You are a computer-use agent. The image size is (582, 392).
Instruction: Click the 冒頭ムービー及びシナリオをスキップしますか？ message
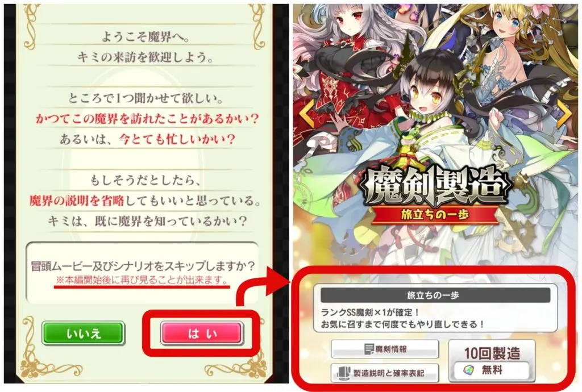(143, 265)
